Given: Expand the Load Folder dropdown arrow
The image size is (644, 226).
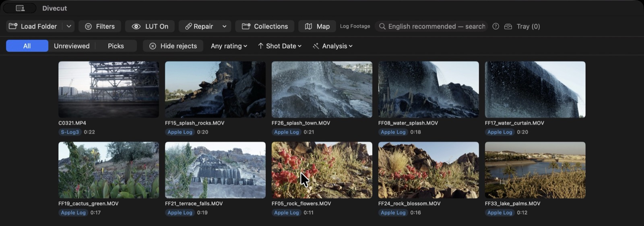Looking at the screenshot, I should pyautogui.click(x=69, y=26).
